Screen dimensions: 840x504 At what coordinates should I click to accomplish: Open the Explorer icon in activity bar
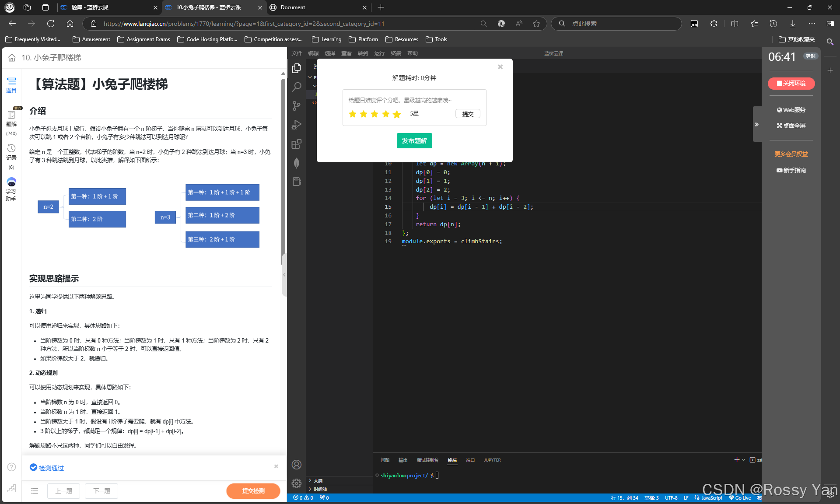[297, 68]
